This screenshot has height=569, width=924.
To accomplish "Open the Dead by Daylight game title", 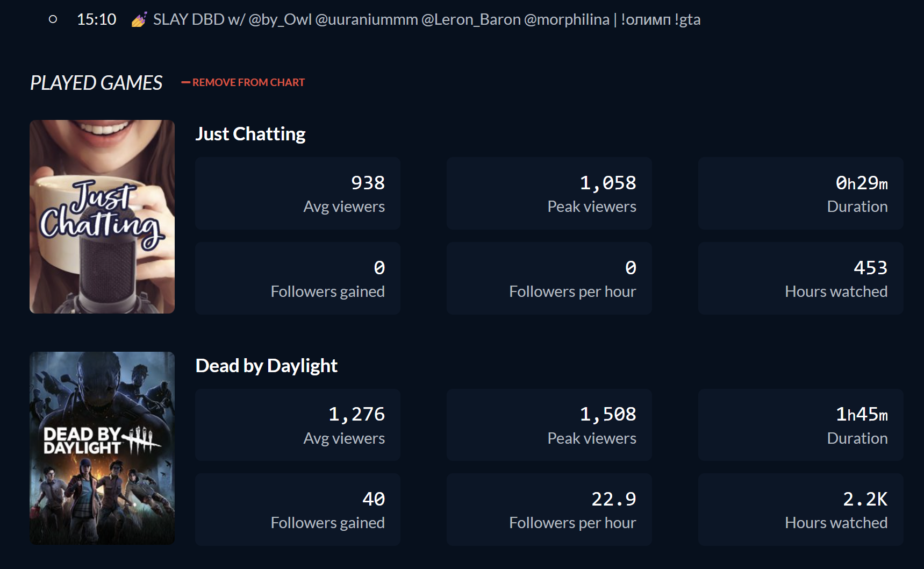I will coord(267,366).
